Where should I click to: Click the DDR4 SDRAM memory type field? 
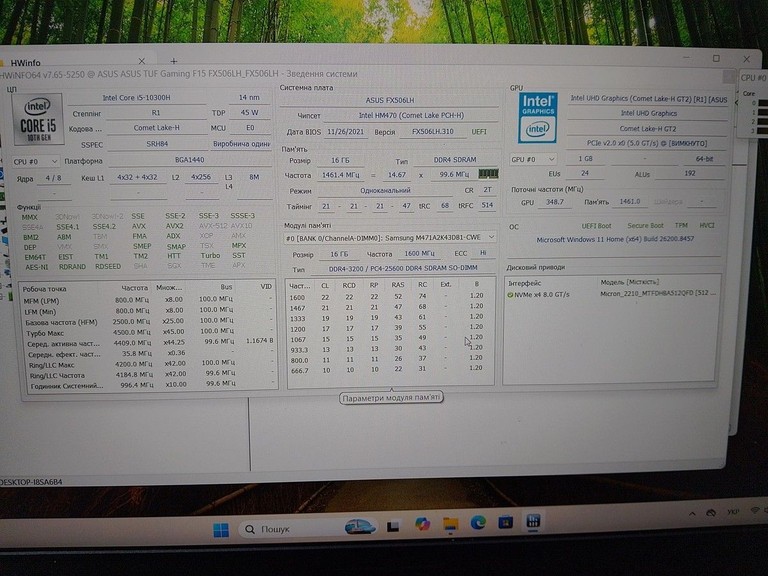point(455,160)
